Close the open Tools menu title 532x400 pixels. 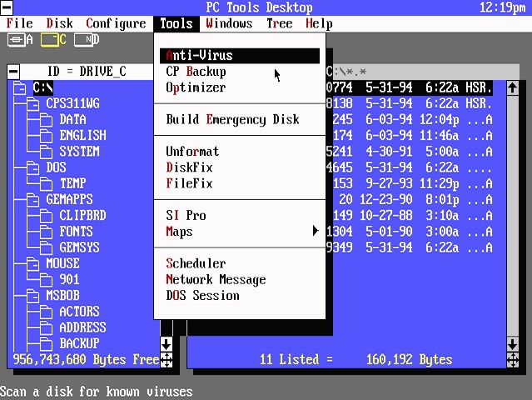[x=177, y=23]
